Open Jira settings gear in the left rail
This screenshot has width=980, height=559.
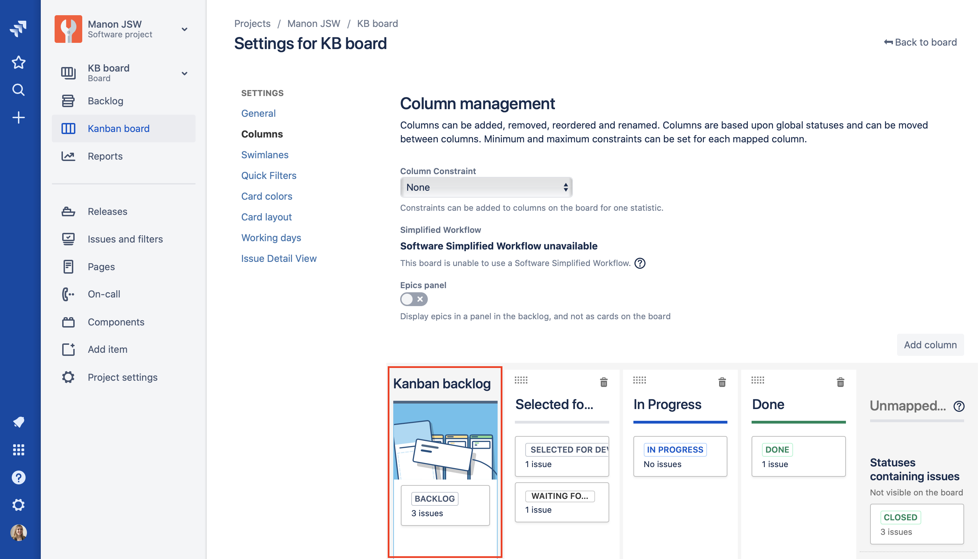18,505
